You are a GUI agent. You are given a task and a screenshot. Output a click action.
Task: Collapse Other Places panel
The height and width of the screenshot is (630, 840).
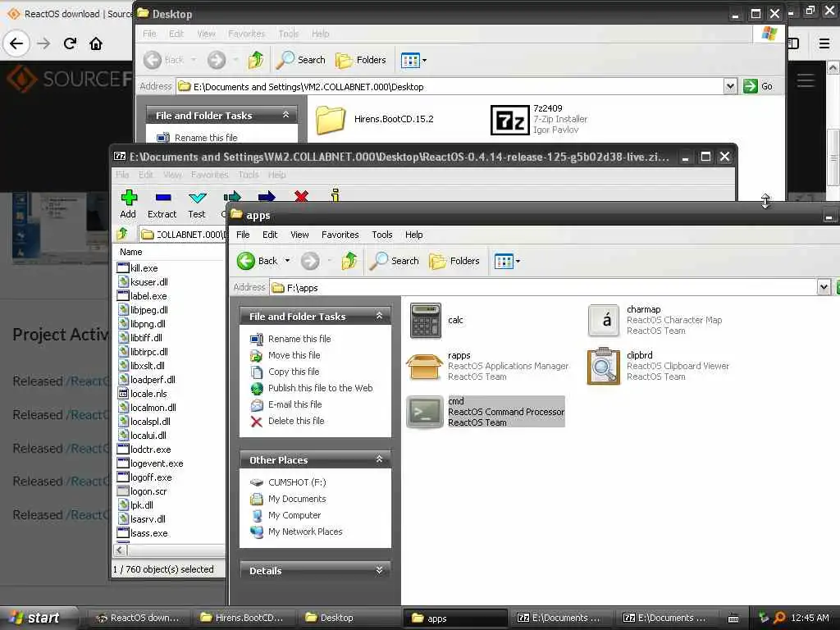(379, 459)
